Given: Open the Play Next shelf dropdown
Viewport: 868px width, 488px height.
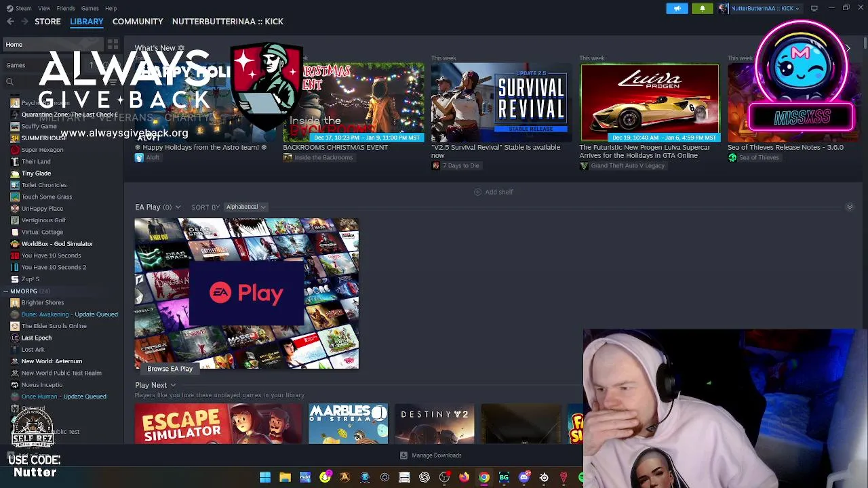Looking at the screenshot, I should (173, 386).
